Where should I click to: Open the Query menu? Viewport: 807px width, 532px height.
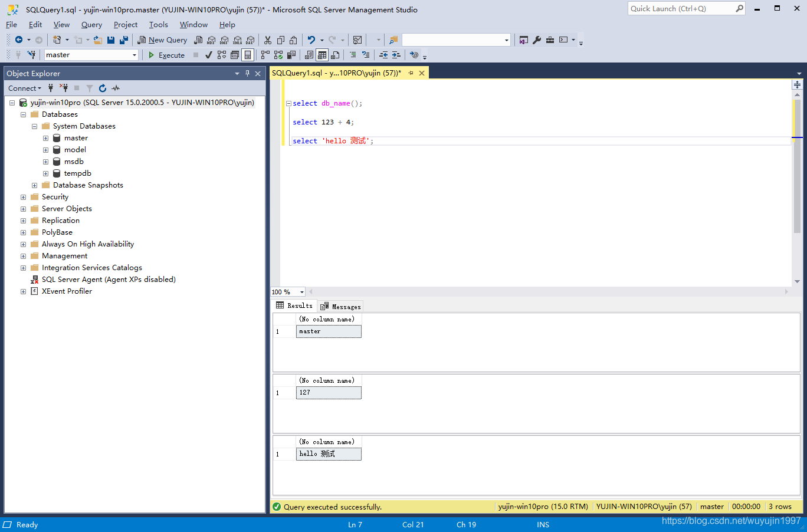point(91,25)
